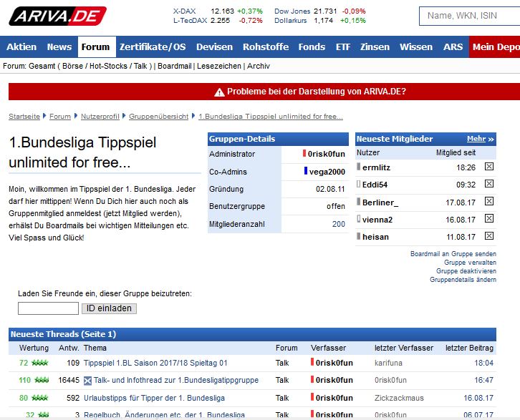Viewport: 520px width, 420px height.
Task: Click the X icon in vienna2 row
Action: [489, 219]
